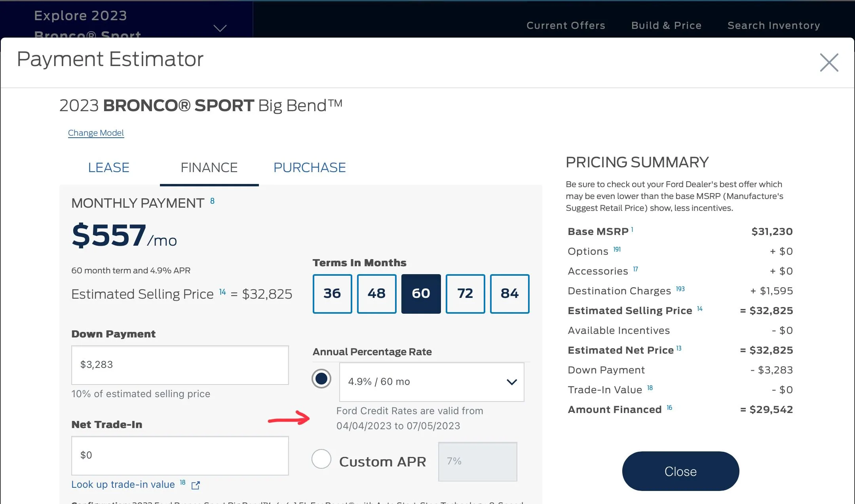Viewport: 855px width, 504px height.
Task: Click the blue Close button
Action: 680,471
